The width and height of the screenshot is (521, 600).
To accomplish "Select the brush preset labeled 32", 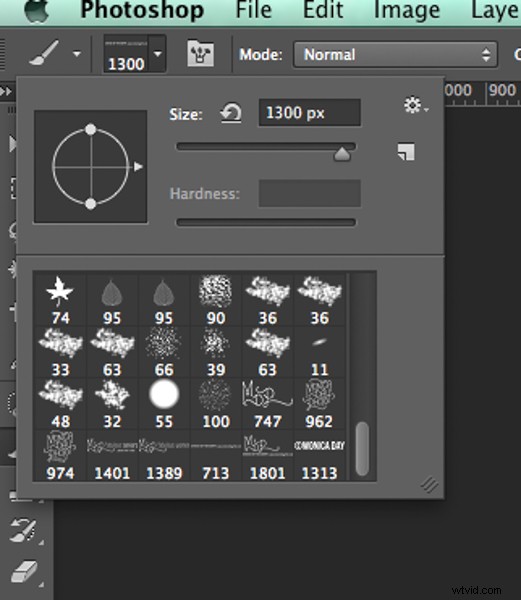I will pos(112,404).
